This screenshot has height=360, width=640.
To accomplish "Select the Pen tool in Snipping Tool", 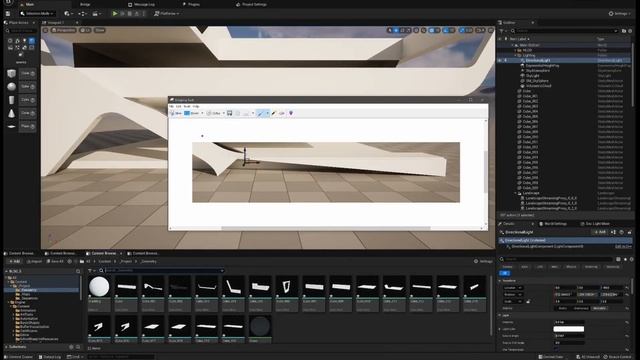I will pos(260,113).
